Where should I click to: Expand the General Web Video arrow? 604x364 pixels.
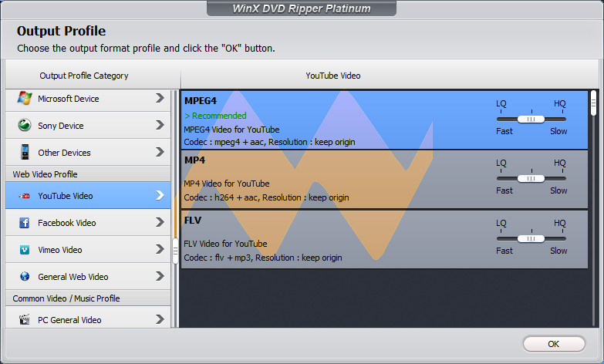[x=160, y=276]
